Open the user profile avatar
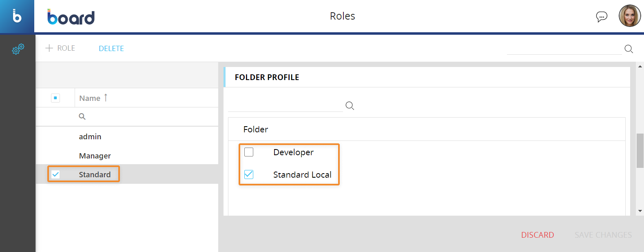Viewport: 644px width, 252px height. (x=629, y=16)
